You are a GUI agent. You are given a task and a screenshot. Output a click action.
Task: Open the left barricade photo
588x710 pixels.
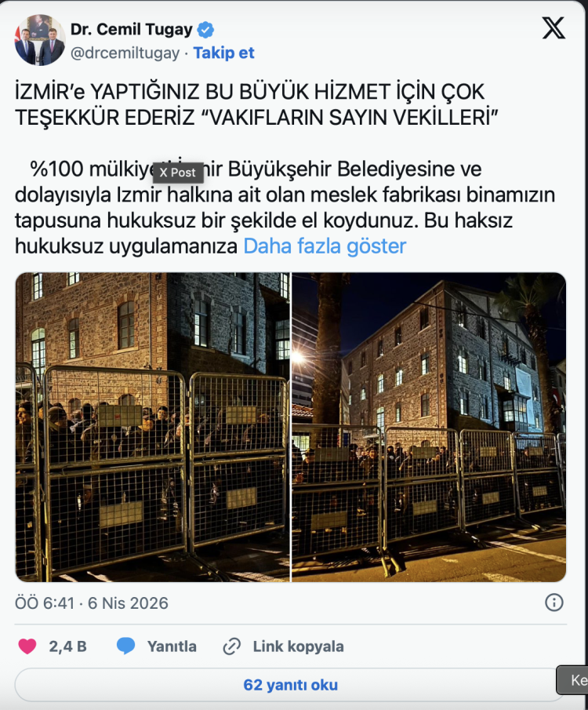(153, 427)
